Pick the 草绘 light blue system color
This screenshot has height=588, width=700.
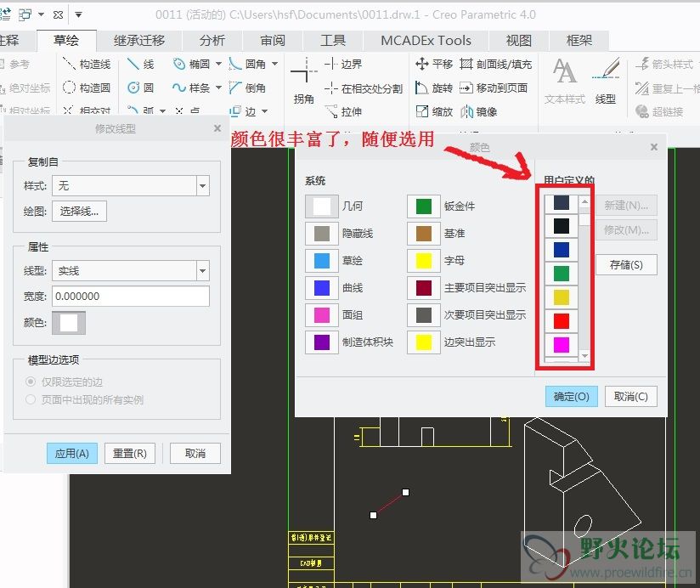coord(321,261)
